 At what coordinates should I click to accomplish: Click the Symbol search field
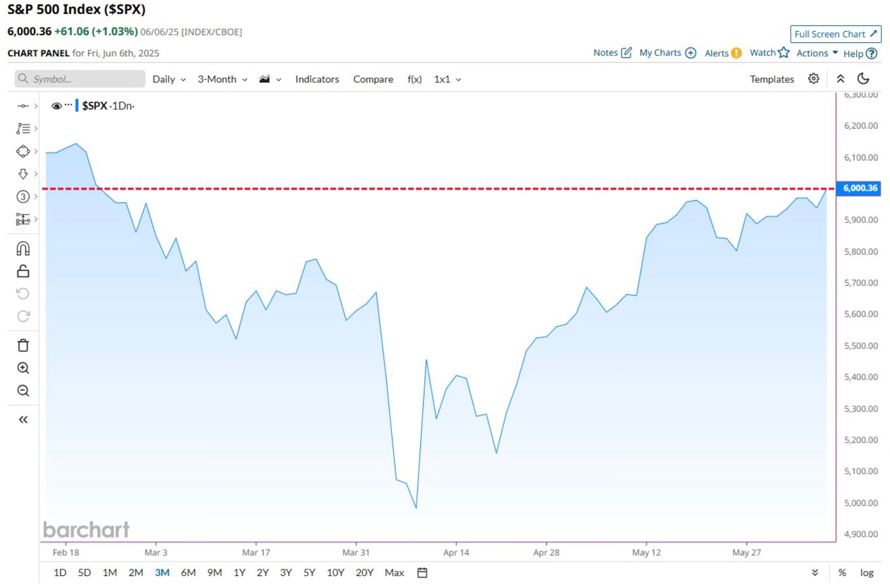point(81,79)
